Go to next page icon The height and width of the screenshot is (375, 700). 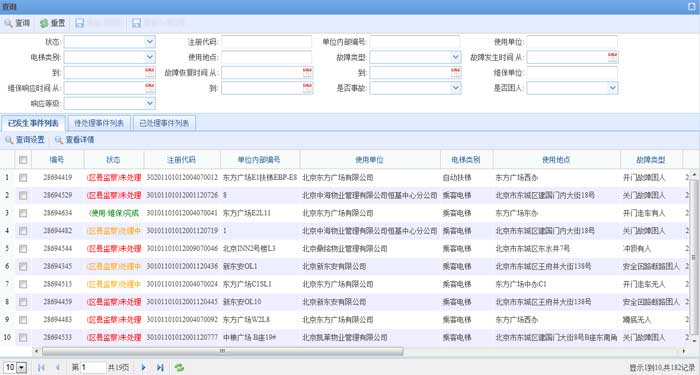pyautogui.click(x=144, y=367)
